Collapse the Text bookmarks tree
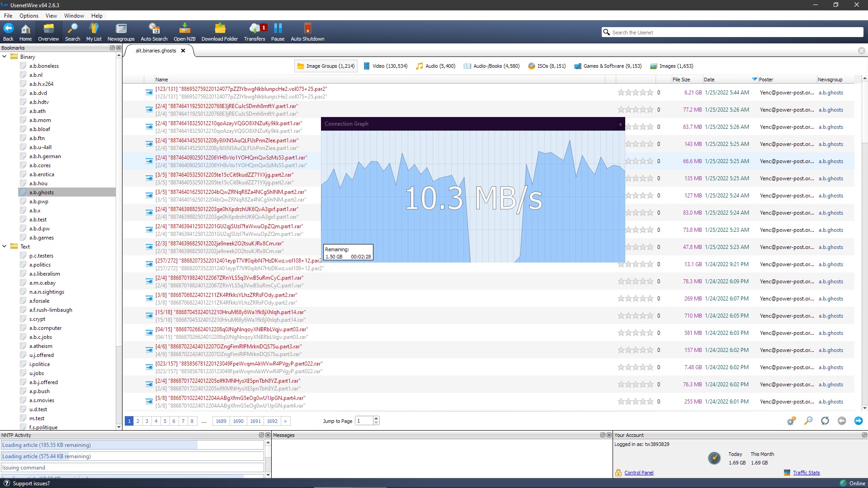The image size is (868, 488). pyautogui.click(x=5, y=246)
